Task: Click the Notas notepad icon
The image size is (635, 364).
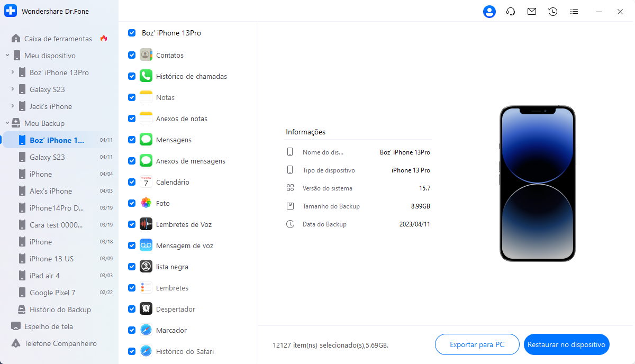Action: pyautogui.click(x=146, y=97)
